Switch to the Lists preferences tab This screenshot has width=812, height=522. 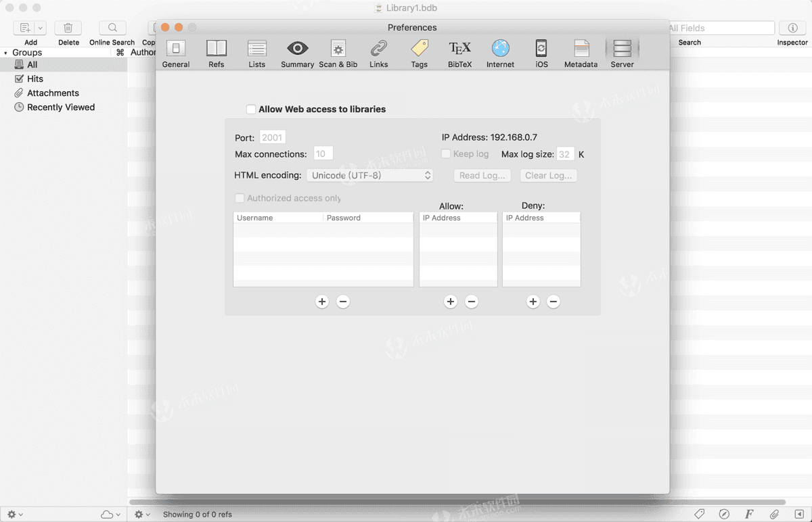[x=256, y=53]
